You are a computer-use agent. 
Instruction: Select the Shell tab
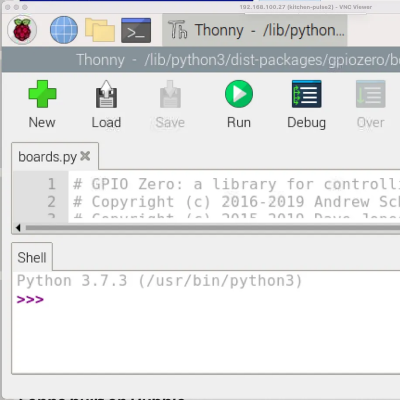click(32, 257)
